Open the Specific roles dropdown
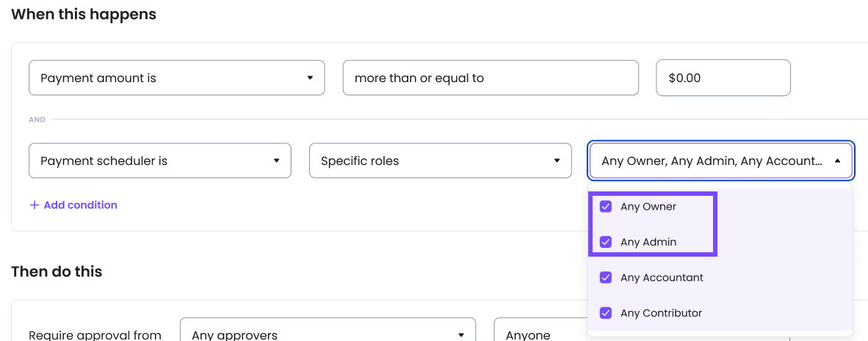The image size is (868, 341). (440, 161)
